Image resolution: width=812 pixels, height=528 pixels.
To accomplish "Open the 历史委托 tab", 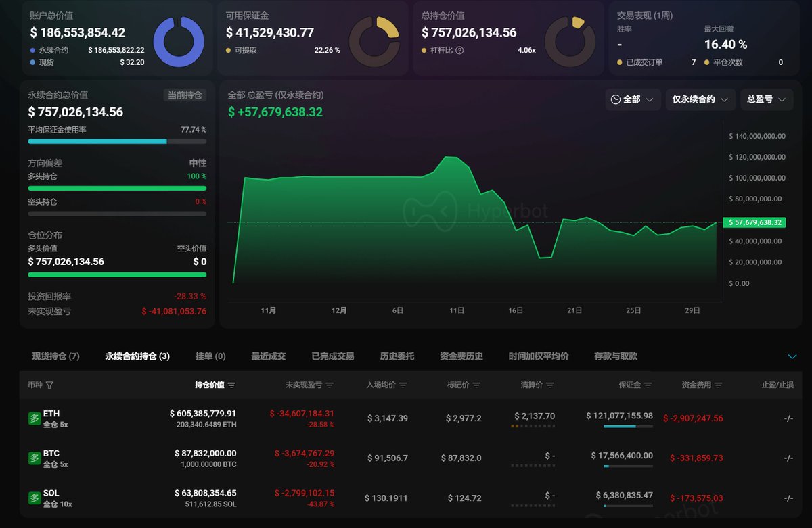I will click(x=397, y=356).
